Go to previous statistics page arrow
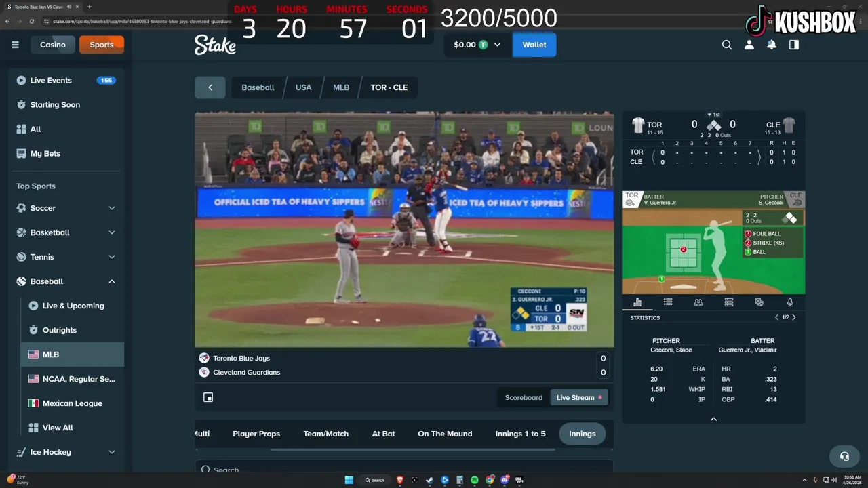Image resolution: width=868 pixels, height=488 pixels. (777, 317)
